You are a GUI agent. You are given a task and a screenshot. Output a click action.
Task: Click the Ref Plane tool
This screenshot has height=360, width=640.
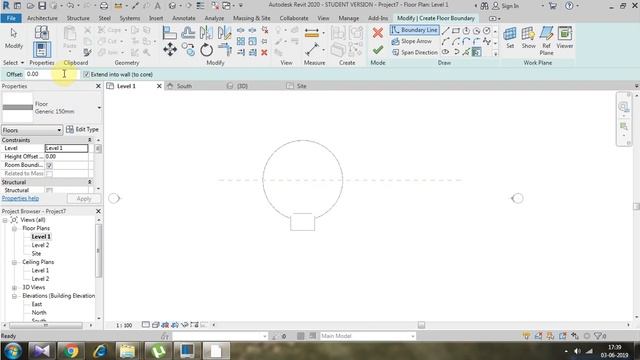(x=547, y=40)
